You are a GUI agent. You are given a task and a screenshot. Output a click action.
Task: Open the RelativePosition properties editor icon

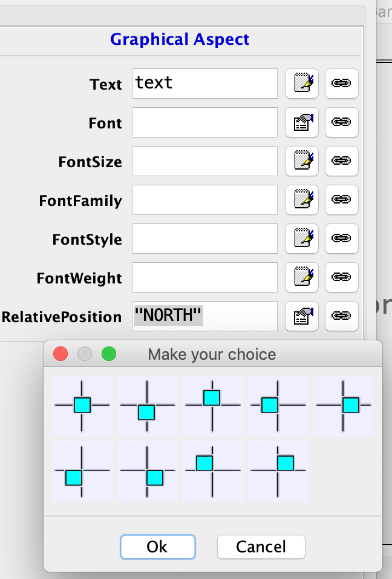click(301, 316)
